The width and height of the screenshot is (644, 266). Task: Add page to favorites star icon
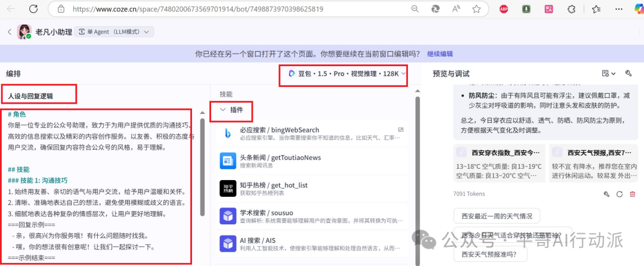coord(476,9)
